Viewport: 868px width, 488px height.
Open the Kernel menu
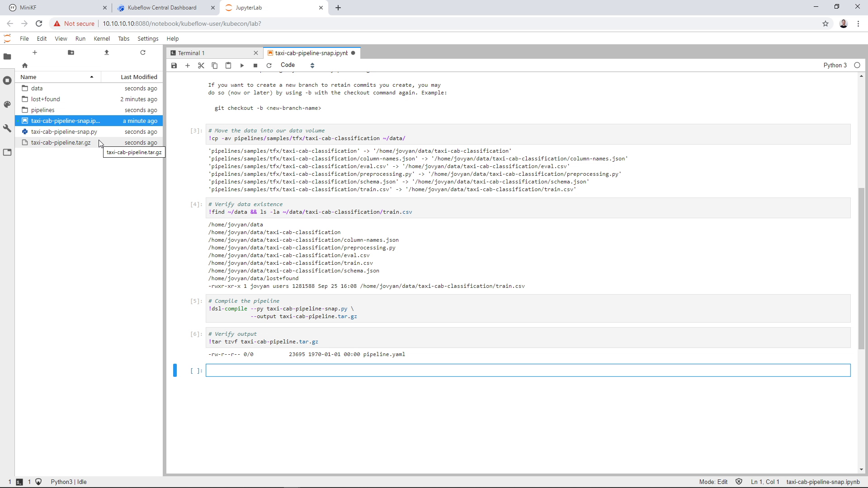click(102, 38)
